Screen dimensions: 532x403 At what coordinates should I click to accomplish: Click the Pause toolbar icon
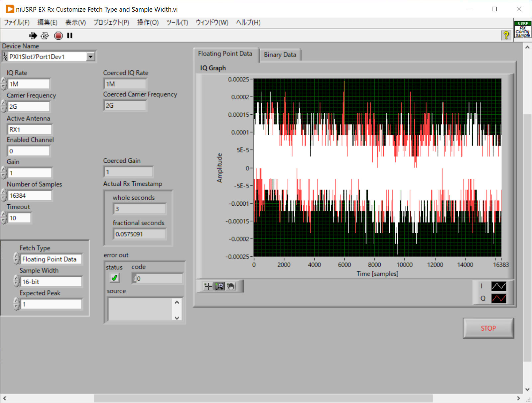click(69, 36)
